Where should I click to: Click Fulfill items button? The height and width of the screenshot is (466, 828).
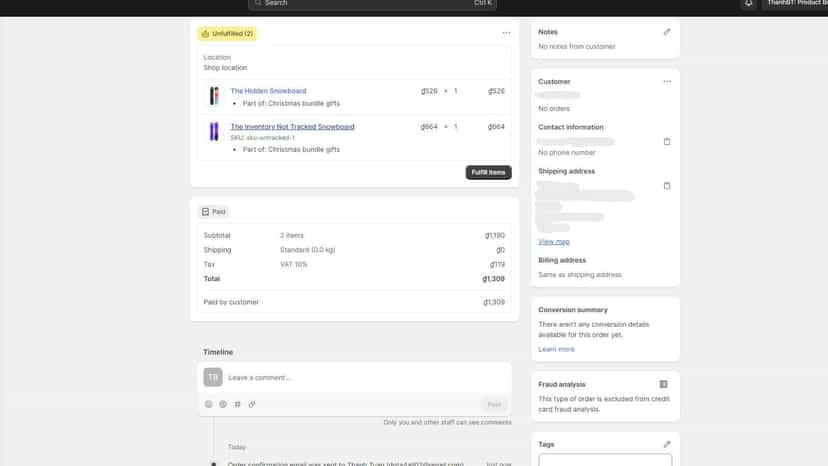488,172
